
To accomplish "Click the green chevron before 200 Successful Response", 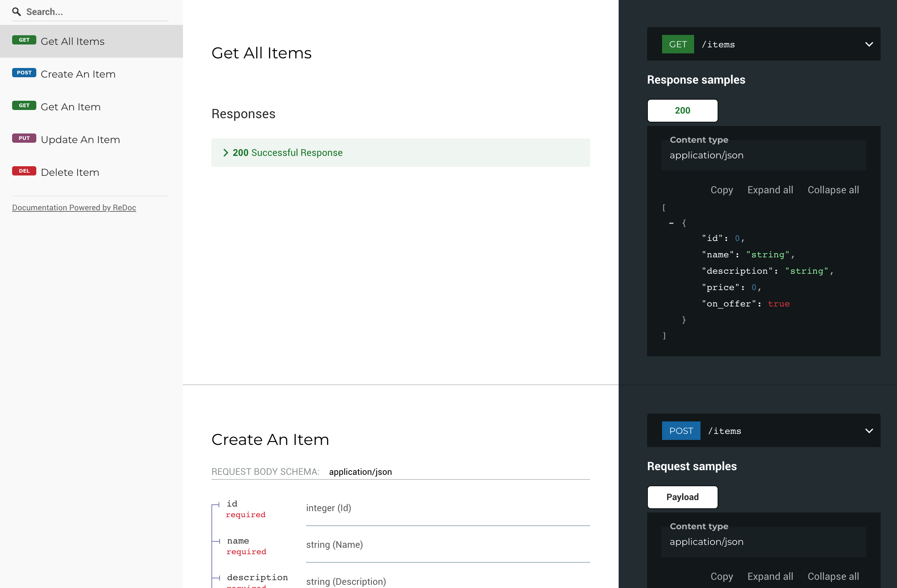I will pyautogui.click(x=226, y=153).
